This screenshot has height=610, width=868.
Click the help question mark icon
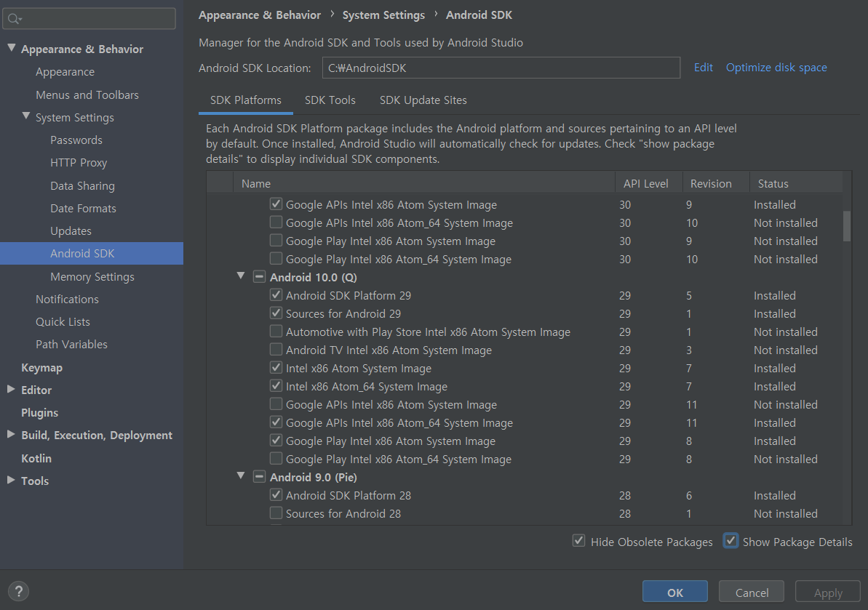[x=18, y=591]
